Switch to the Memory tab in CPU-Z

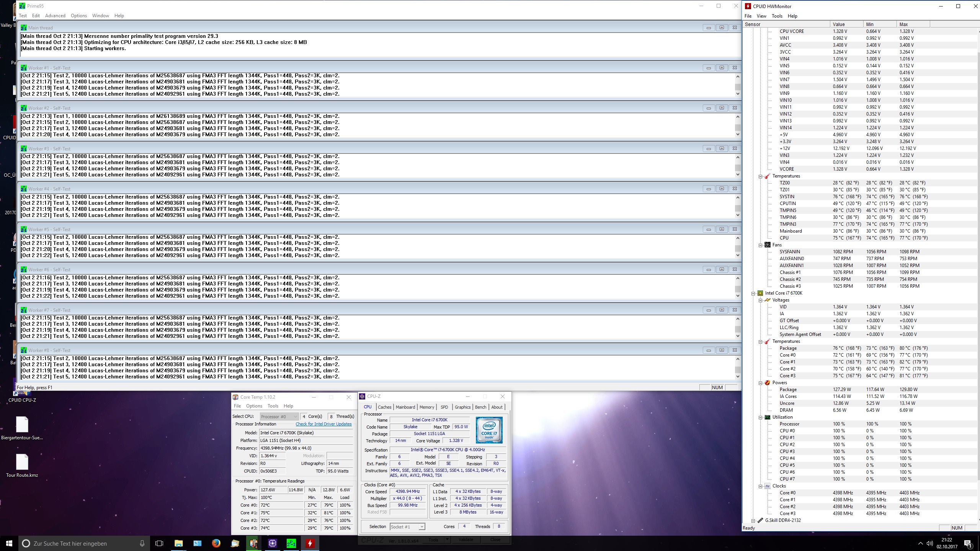click(x=426, y=407)
